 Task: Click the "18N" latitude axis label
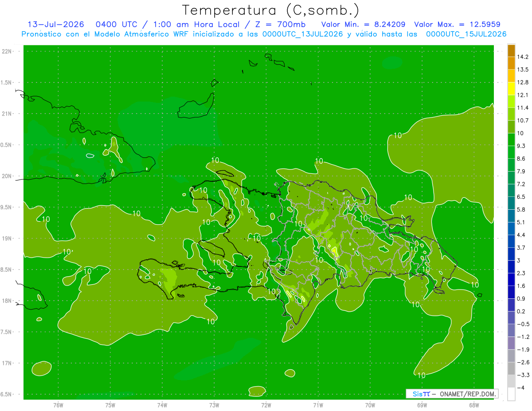[x=6, y=301]
